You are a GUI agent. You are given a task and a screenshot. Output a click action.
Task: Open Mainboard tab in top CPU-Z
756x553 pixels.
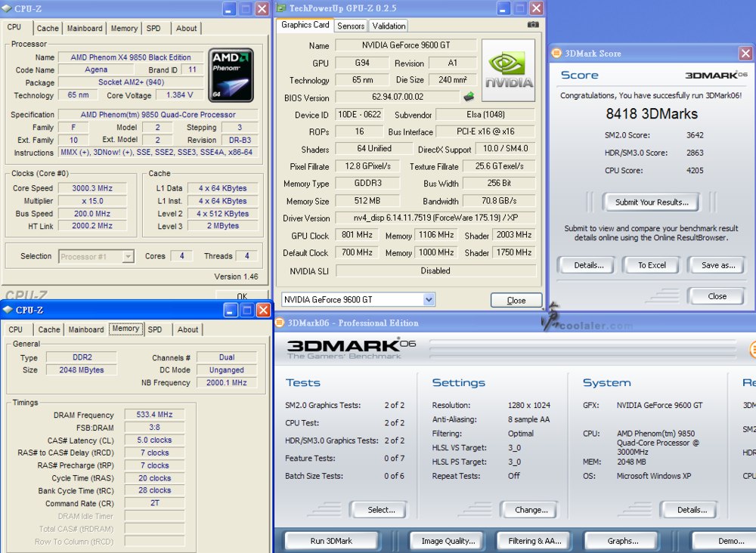(85, 29)
